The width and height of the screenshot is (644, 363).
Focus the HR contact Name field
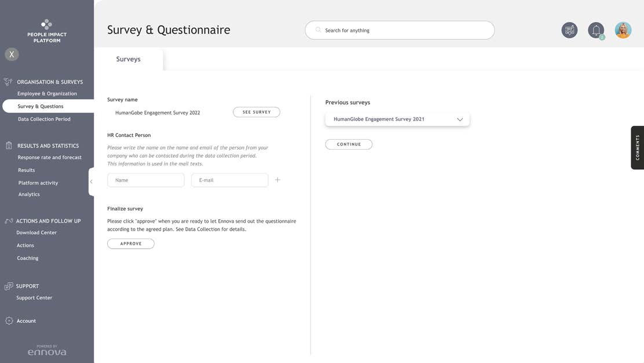pos(146,180)
